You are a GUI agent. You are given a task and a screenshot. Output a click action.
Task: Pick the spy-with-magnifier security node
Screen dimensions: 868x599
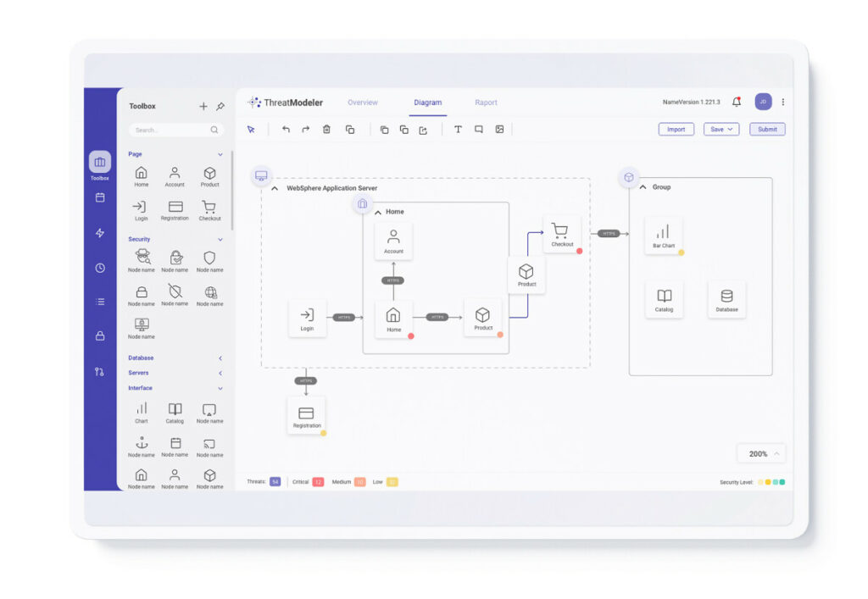142,261
